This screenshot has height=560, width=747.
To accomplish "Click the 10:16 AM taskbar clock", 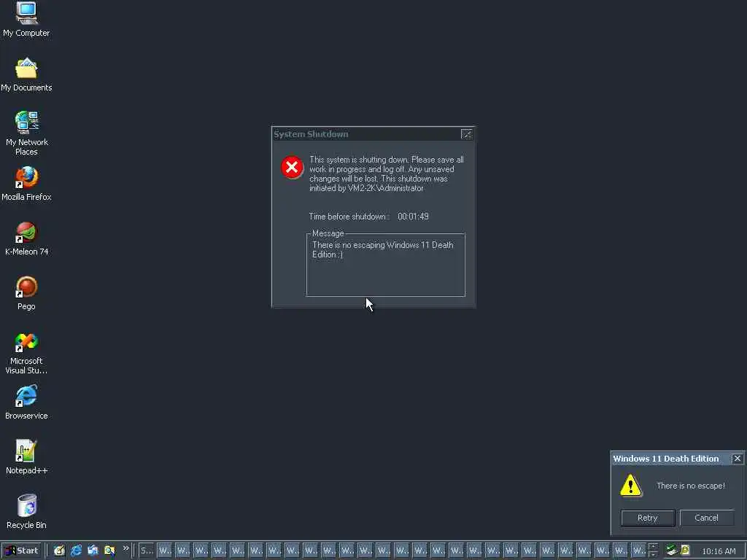I will coord(719,551).
